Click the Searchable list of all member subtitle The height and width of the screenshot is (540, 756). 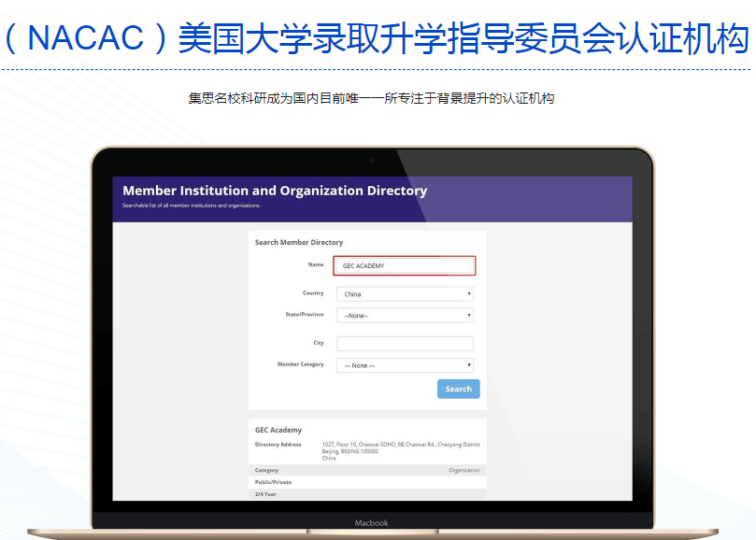point(191,206)
